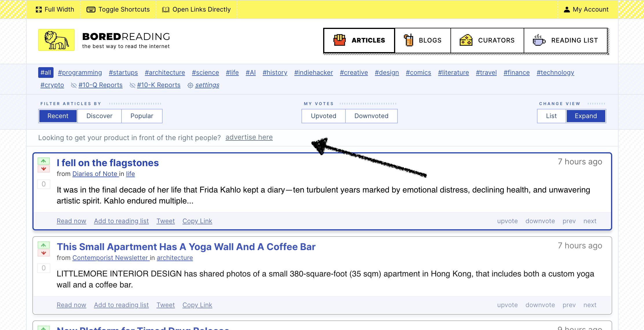Upvote arrow for the Yoga Wall apartment article
644x330 pixels.
pyautogui.click(x=44, y=245)
